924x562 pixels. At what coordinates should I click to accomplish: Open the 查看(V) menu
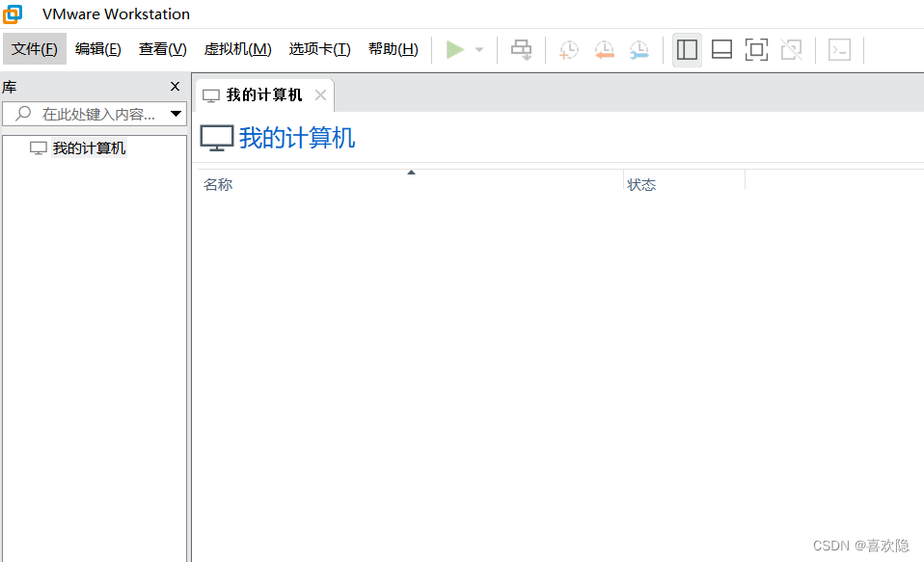(x=163, y=49)
